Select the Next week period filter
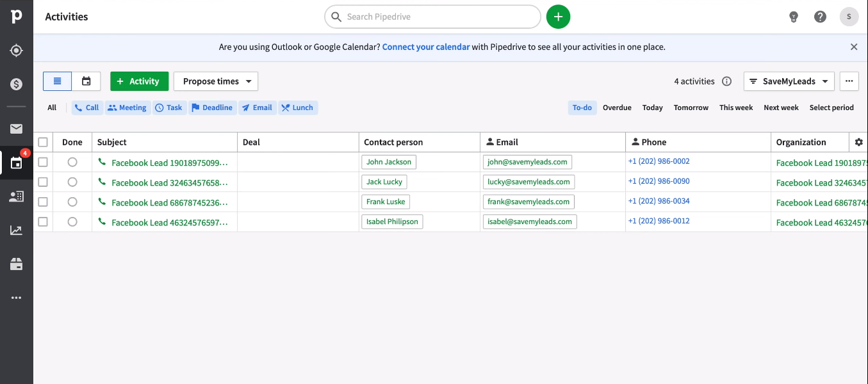This screenshot has height=384, width=868. click(x=781, y=108)
